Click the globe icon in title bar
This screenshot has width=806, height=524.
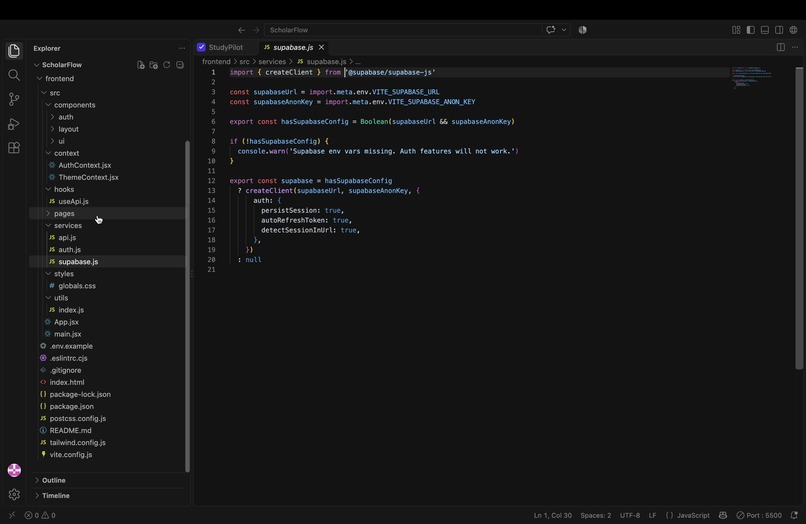[794, 30]
